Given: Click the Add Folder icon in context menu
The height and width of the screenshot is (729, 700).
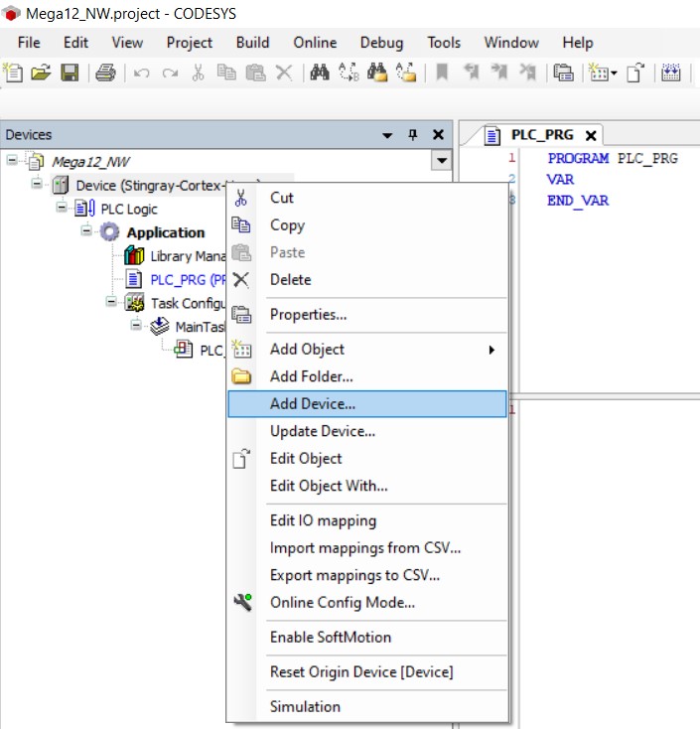Looking at the screenshot, I should point(242,376).
